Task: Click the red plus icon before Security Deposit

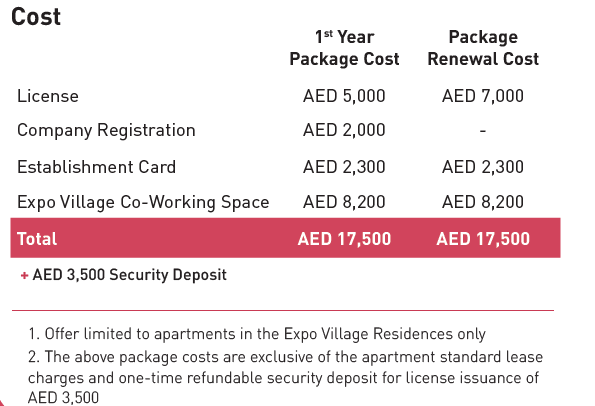Action: pyautogui.click(x=24, y=275)
